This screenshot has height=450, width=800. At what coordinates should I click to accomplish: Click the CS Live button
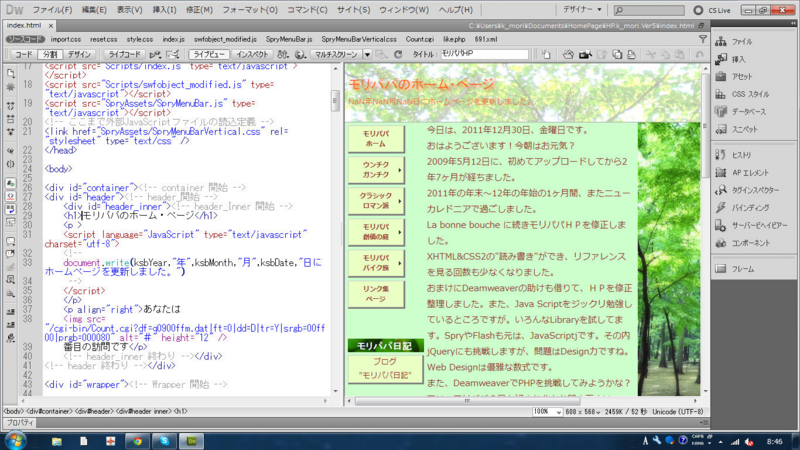pyautogui.click(x=712, y=10)
